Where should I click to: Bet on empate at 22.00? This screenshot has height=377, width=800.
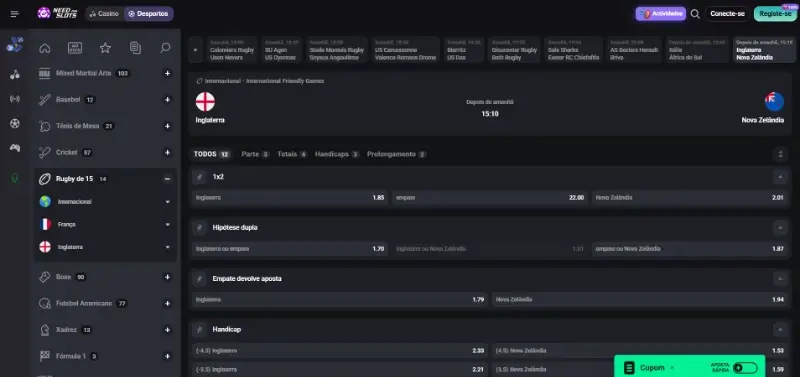[x=490, y=197]
